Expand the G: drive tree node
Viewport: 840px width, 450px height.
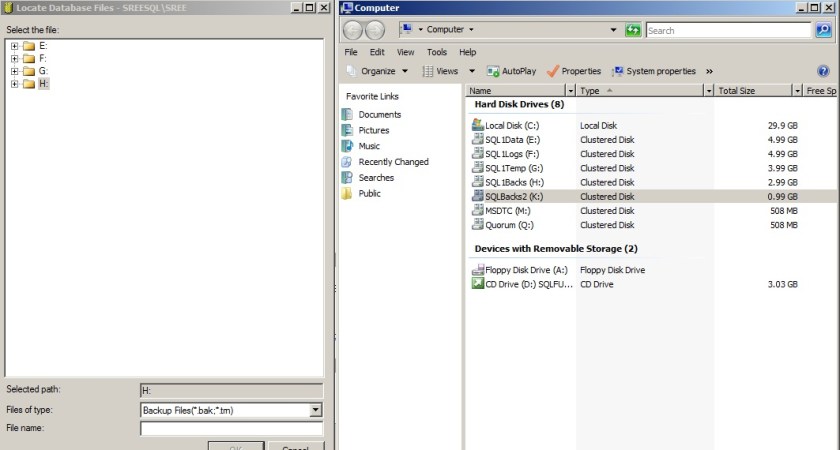(14, 72)
